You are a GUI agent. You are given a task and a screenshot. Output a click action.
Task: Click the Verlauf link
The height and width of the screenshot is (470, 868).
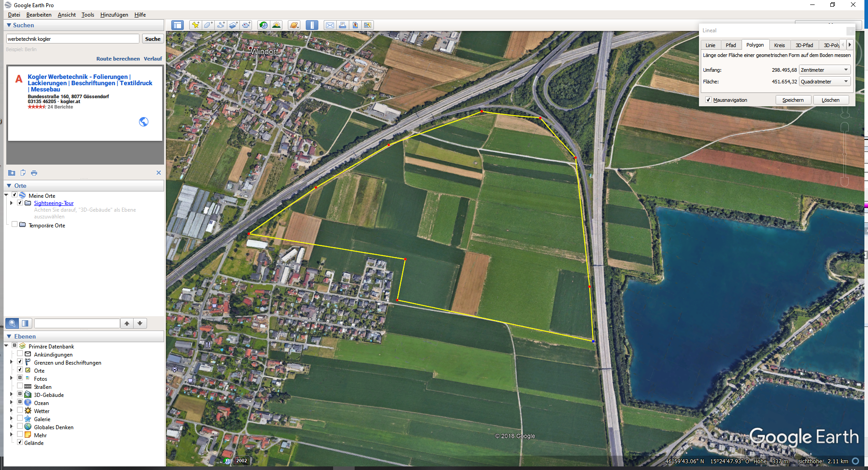coord(153,59)
